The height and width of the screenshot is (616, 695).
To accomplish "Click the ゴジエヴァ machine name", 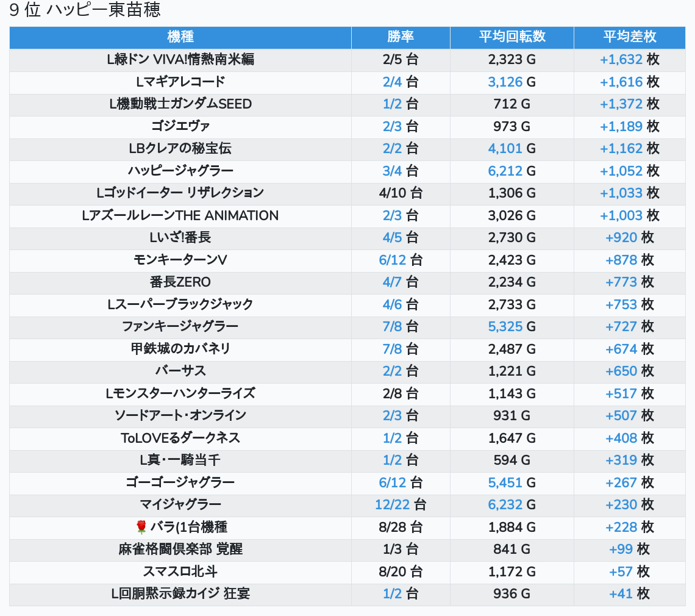I will (180, 126).
